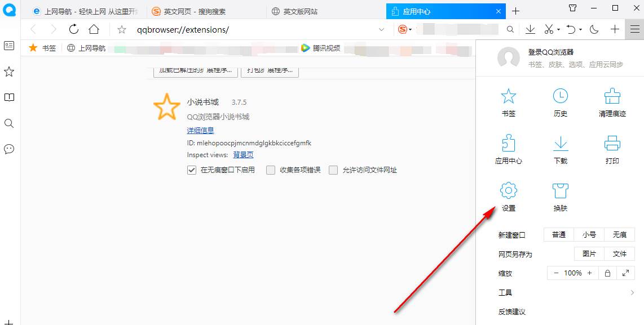Switch to the 上网导航 tab
The width and height of the screenshot is (644, 325).
click(85, 11)
